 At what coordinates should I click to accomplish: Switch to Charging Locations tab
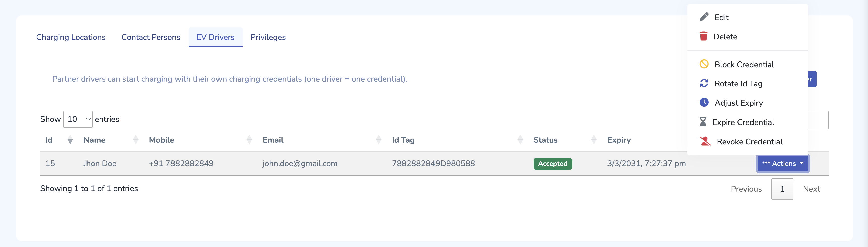click(71, 37)
